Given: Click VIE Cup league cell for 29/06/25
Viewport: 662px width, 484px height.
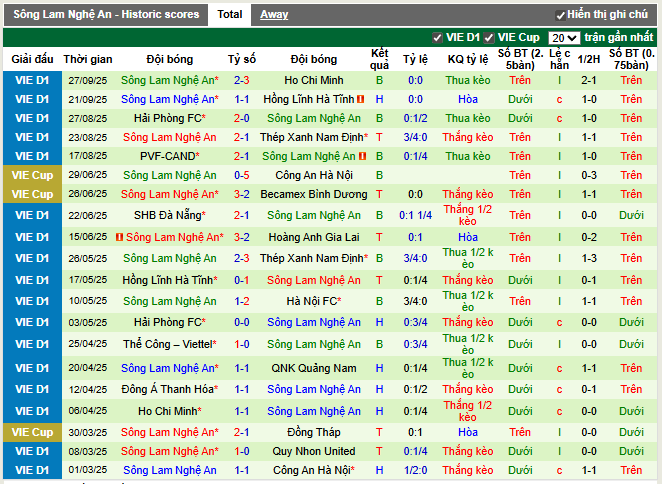Looking at the screenshot, I should click(x=33, y=175).
